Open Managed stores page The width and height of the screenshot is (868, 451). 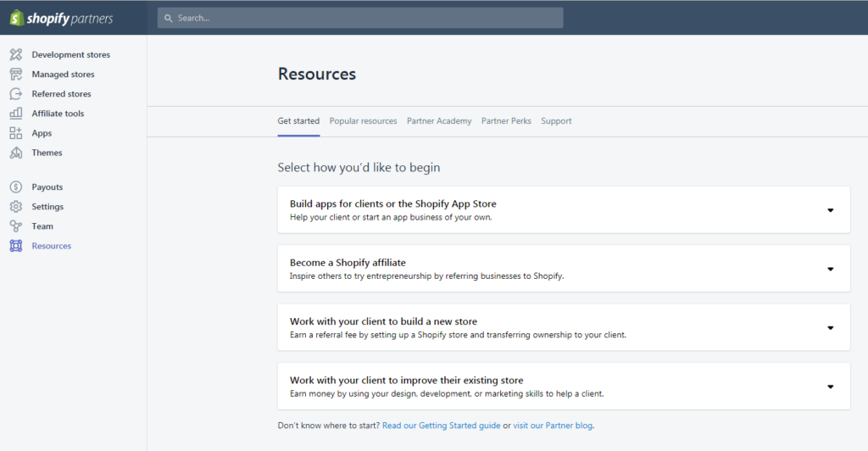point(63,74)
